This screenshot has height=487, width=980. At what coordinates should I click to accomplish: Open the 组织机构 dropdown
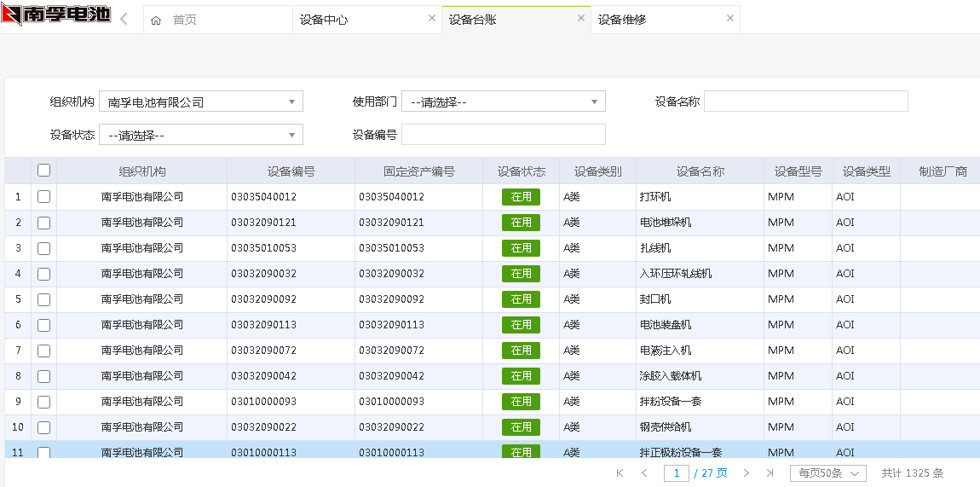click(200, 101)
